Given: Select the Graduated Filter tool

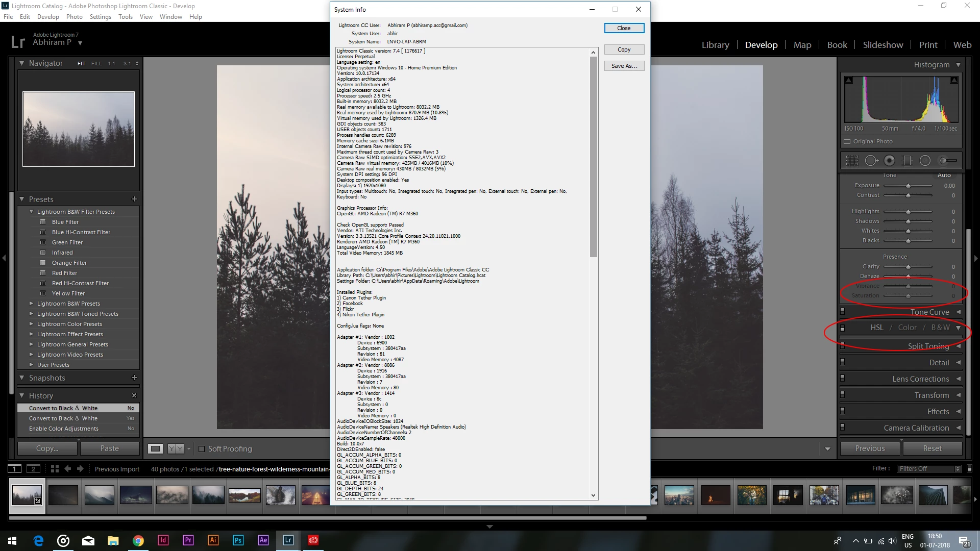Looking at the screenshot, I should coord(907,161).
